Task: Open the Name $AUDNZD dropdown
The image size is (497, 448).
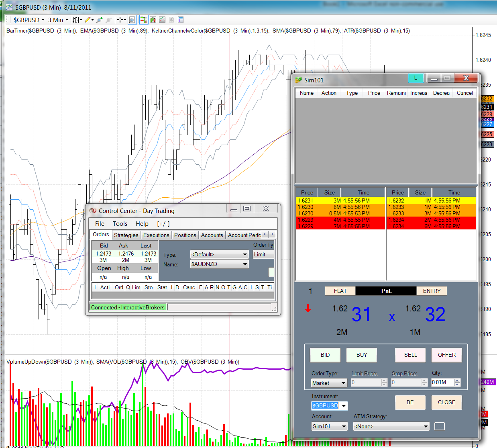Action: click(219, 264)
